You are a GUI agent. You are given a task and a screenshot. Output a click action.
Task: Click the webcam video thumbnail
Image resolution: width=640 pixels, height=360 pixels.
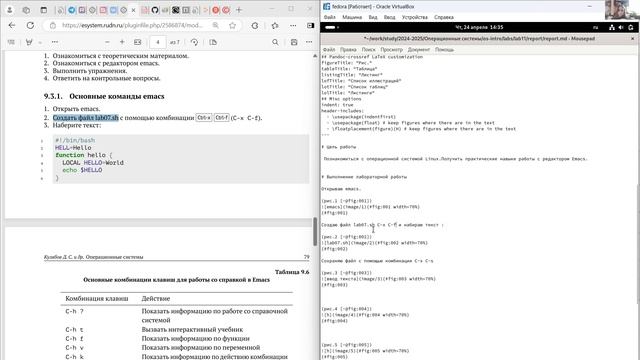622,10
